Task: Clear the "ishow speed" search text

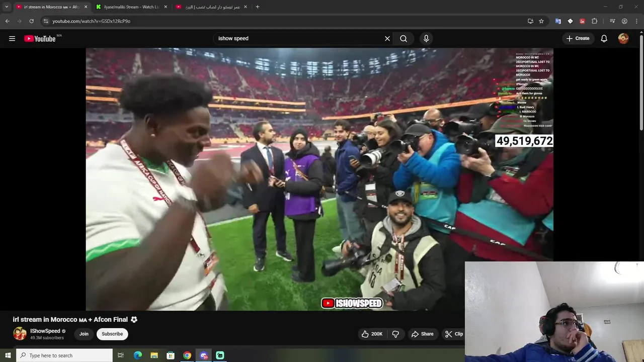Action: coord(387,38)
